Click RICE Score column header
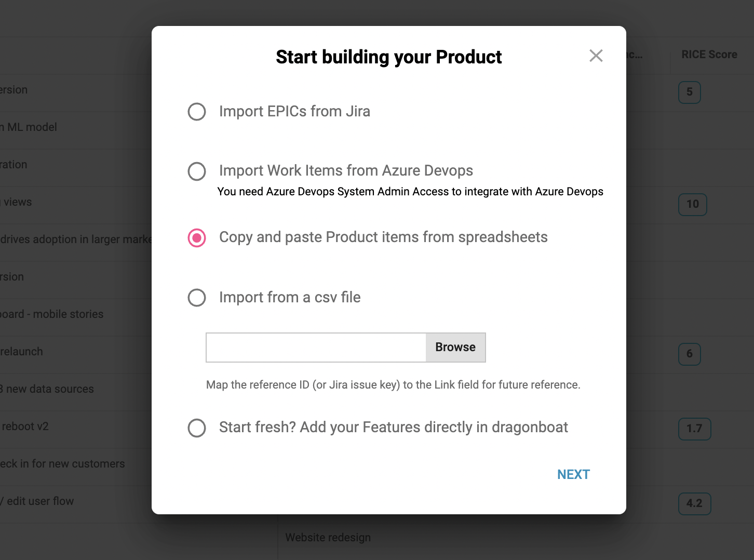 [709, 55]
